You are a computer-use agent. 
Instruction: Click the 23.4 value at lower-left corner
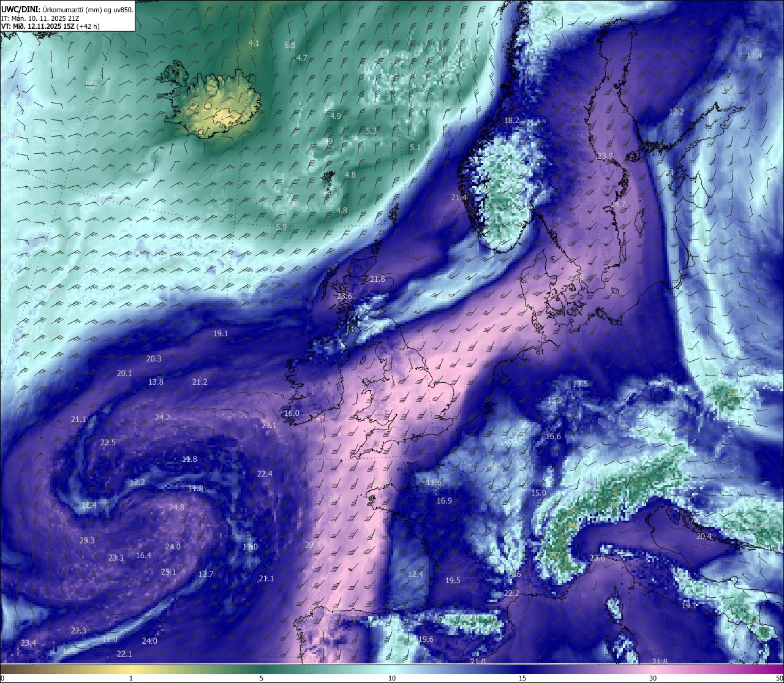pos(28,643)
